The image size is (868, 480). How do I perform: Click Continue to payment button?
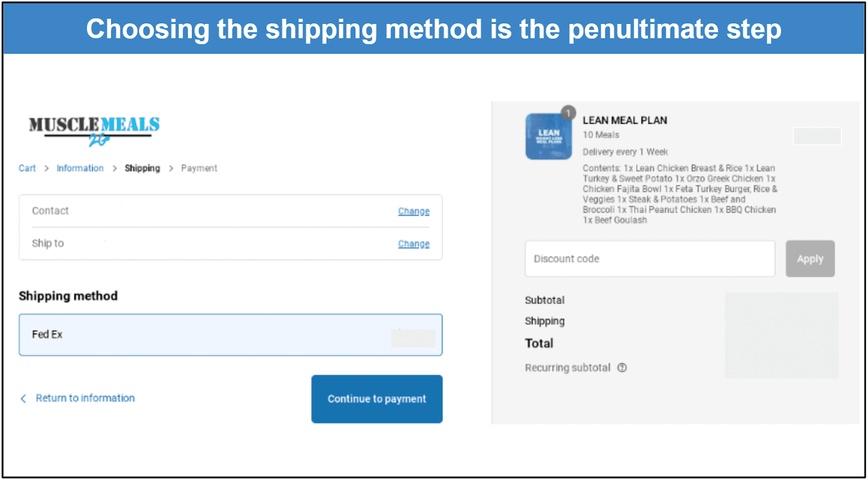[377, 399]
